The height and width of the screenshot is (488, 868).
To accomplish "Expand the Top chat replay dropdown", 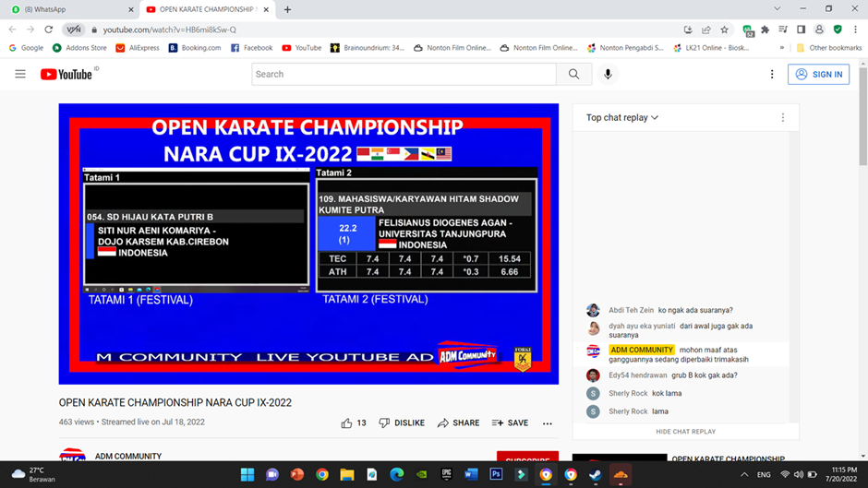I will click(622, 118).
